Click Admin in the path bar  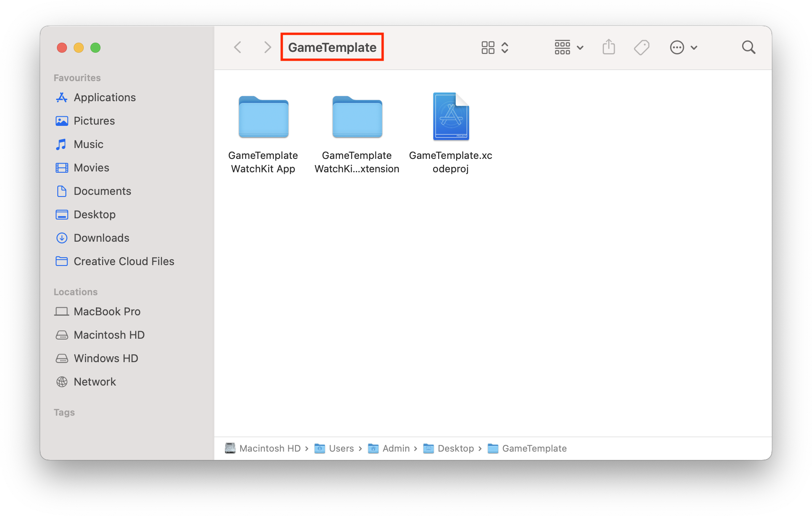[396, 448]
